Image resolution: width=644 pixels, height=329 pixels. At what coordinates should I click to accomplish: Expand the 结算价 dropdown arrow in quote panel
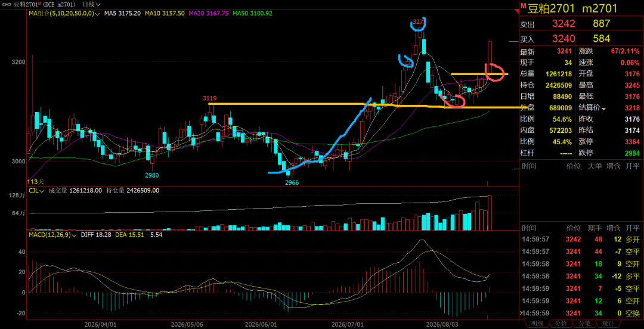[x=603, y=108]
